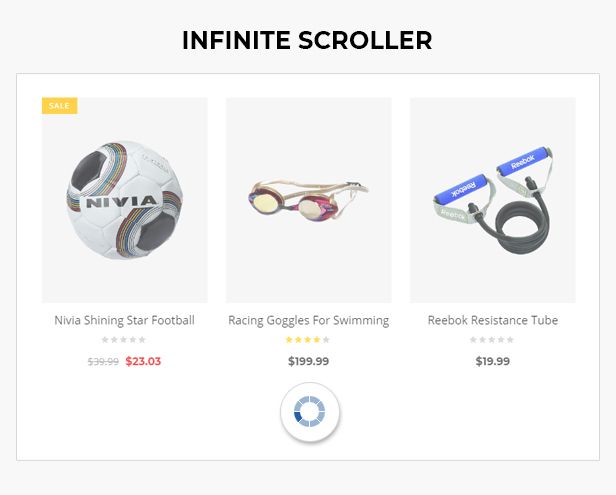The width and height of the screenshot is (616, 495).
Task: Select the fifth empty star for goggles
Action: (x=326, y=340)
